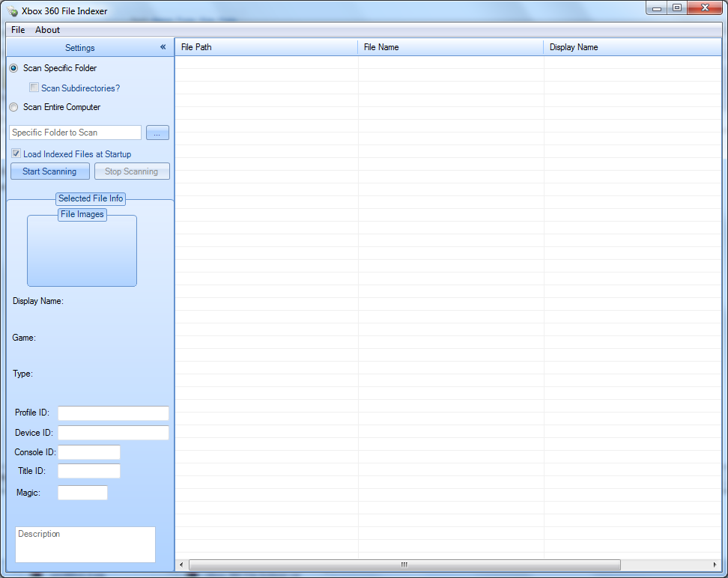
Task: Sort by the File Path column header
Action: [x=266, y=47]
